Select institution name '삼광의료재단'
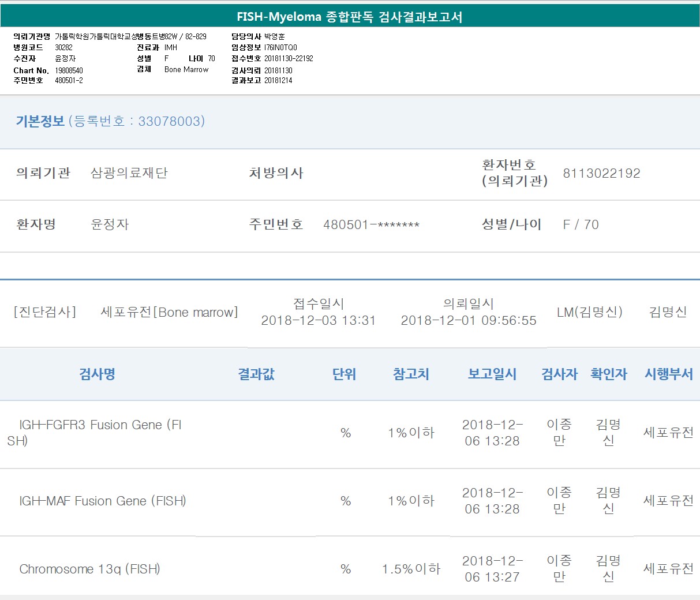Viewport: 700px width, 600px height. coord(129,173)
